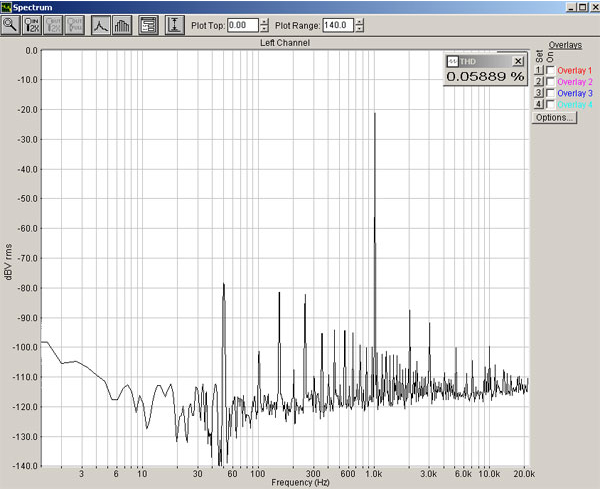Click the THD meter waveform icon
This screenshot has width=600, height=490.
coord(451,61)
